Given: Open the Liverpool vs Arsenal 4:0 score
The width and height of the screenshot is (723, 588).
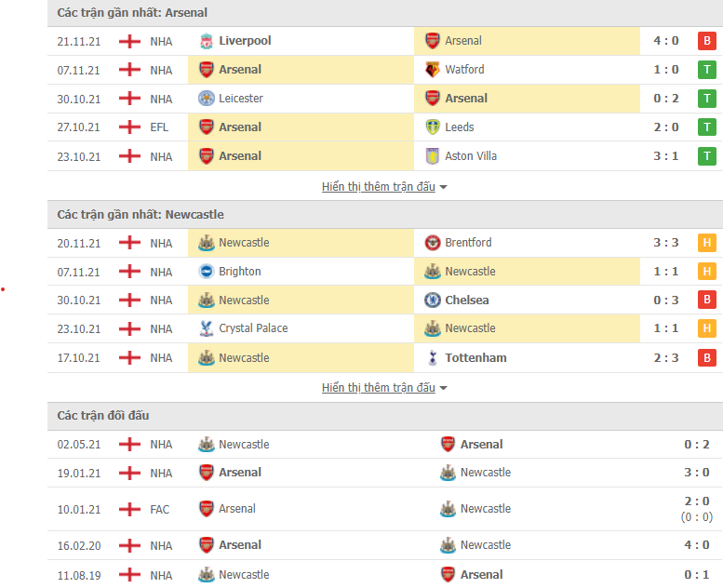Looking at the screenshot, I should click(666, 41).
